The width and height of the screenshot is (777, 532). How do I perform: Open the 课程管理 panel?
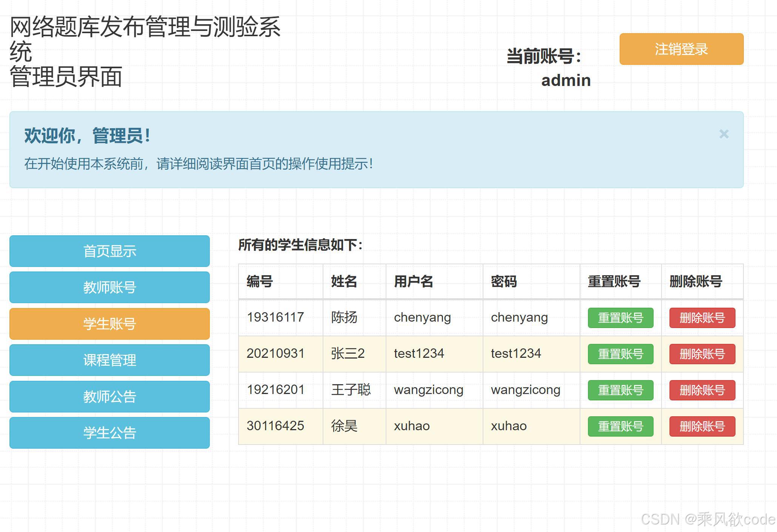click(109, 360)
